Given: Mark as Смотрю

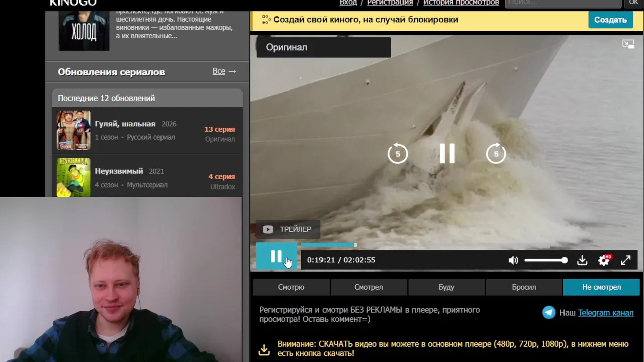Looking at the screenshot, I should point(291,287).
